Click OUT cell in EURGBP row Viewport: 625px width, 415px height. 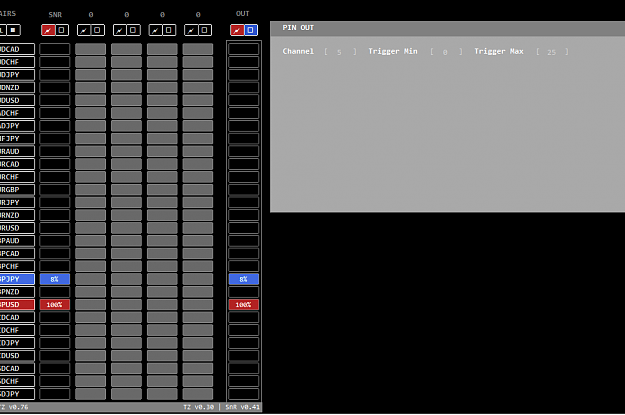tap(244, 190)
